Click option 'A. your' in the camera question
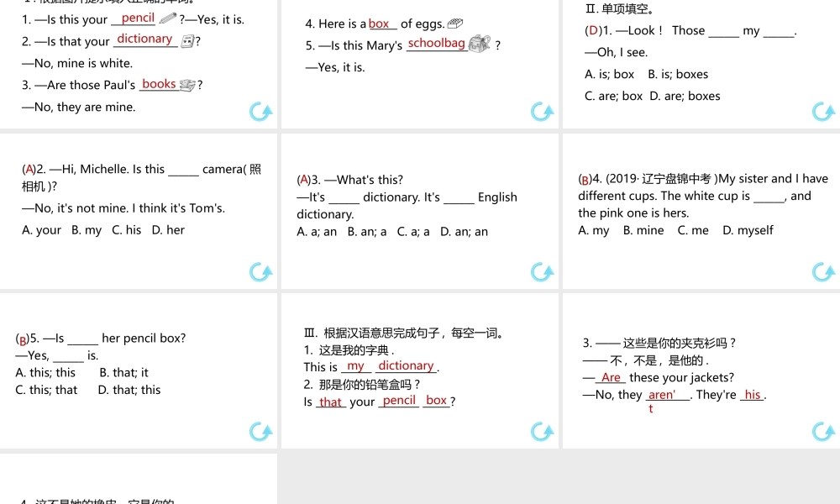The height and width of the screenshot is (504, 840). coord(41,230)
